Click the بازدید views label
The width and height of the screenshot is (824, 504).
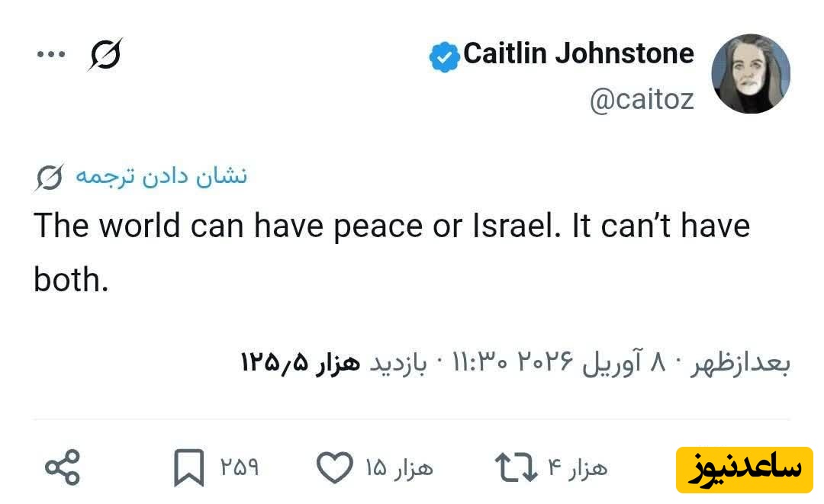point(397,364)
